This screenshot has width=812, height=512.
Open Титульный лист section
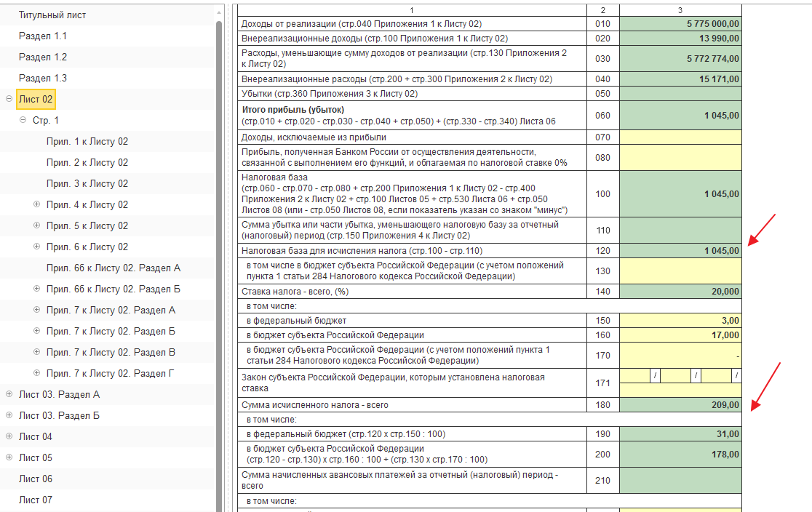[x=52, y=15]
